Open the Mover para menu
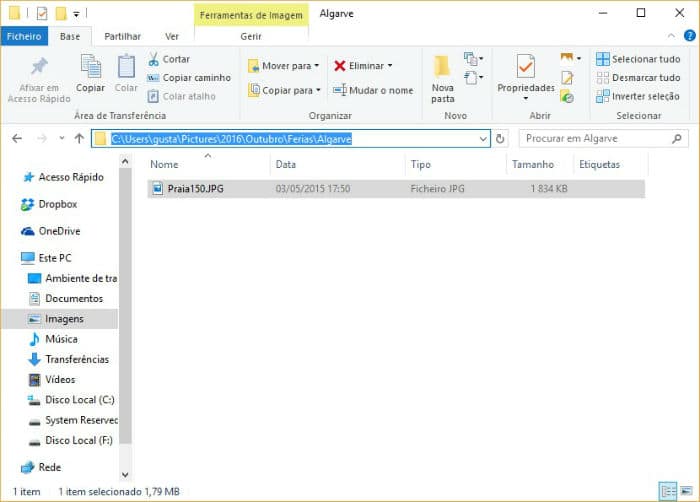This screenshot has width=700, height=502. tap(284, 66)
